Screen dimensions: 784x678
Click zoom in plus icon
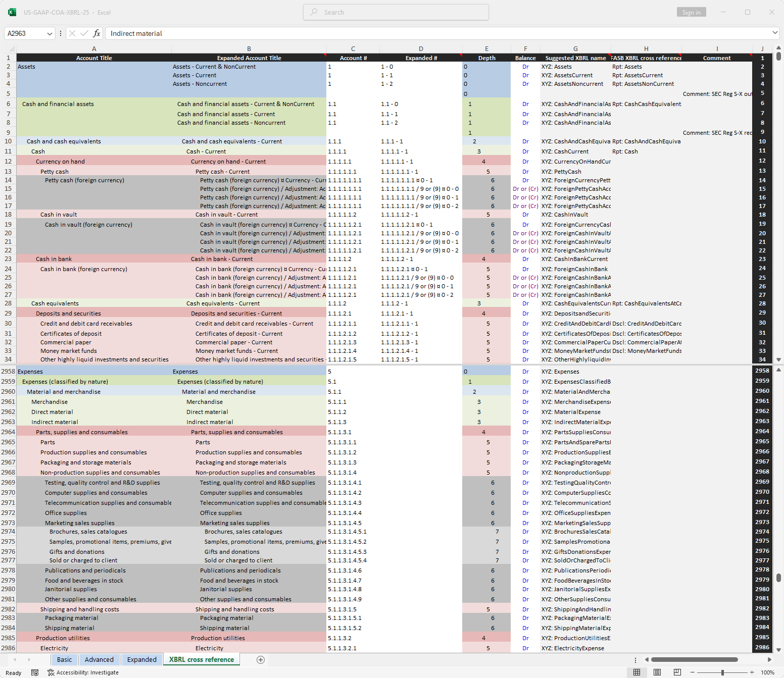pyautogui.click(x=752, y=672)
